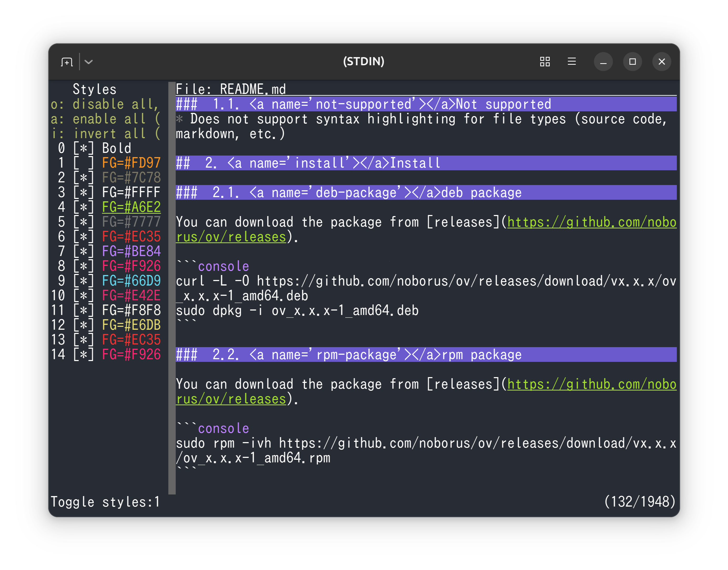Screen dimensions: 728x570
Task: Click the 'console' fence above the curl command
Action: pos(223,266)
